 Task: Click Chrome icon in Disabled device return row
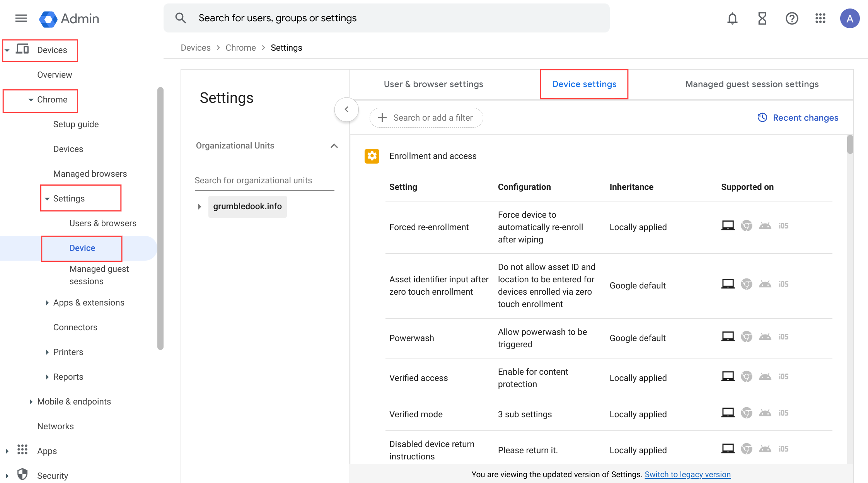point(747,449)
